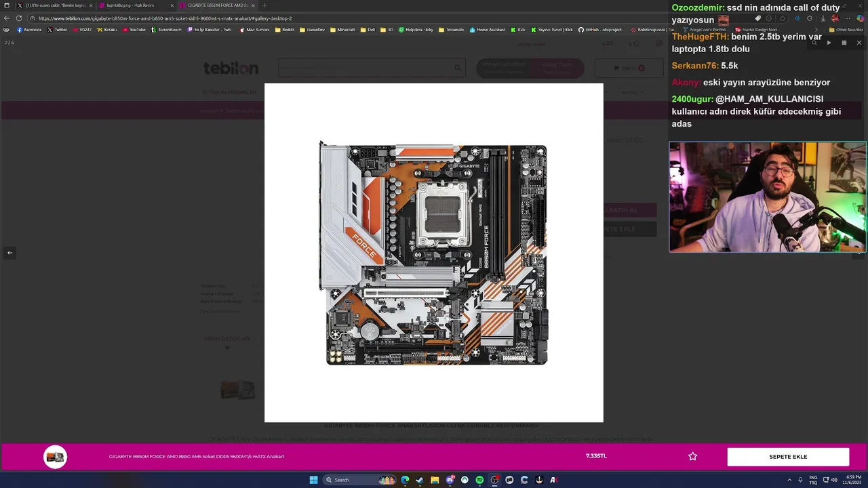
Task: Show hidden system tray icons
Action: [789, 480]
